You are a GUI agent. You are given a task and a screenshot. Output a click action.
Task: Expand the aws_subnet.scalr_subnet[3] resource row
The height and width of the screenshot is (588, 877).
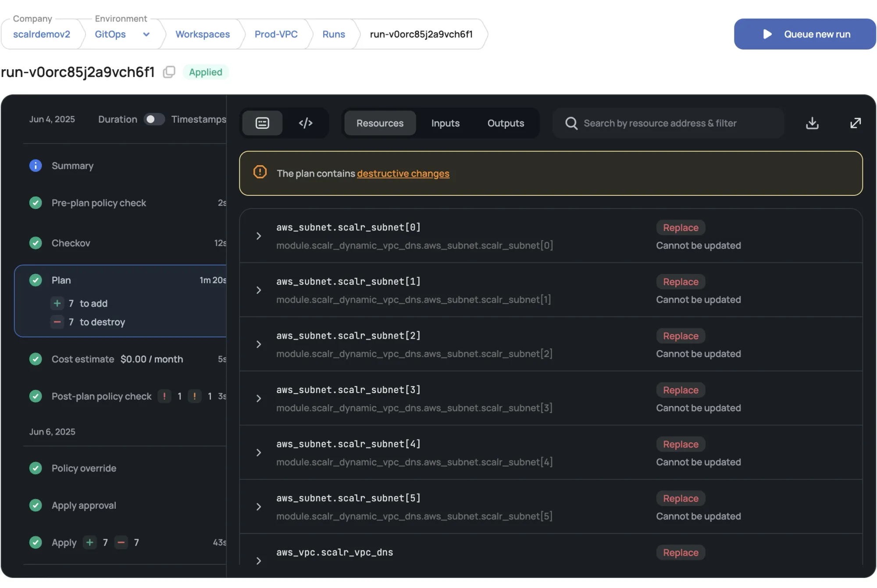259,398
